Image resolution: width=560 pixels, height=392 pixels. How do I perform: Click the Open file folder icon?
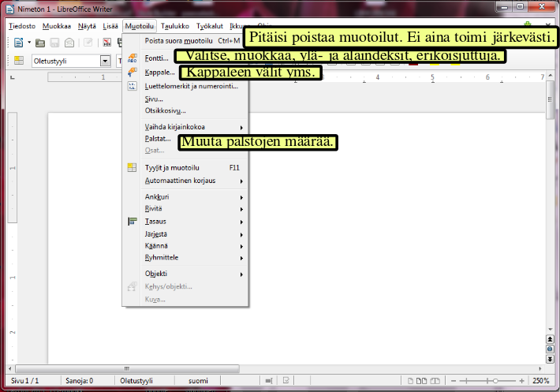click(40, 43)
